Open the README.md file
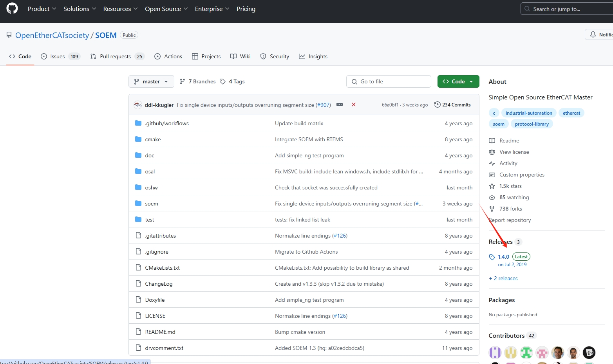The height and width of the screenshot is (364, 613). (x=160, y=332)
